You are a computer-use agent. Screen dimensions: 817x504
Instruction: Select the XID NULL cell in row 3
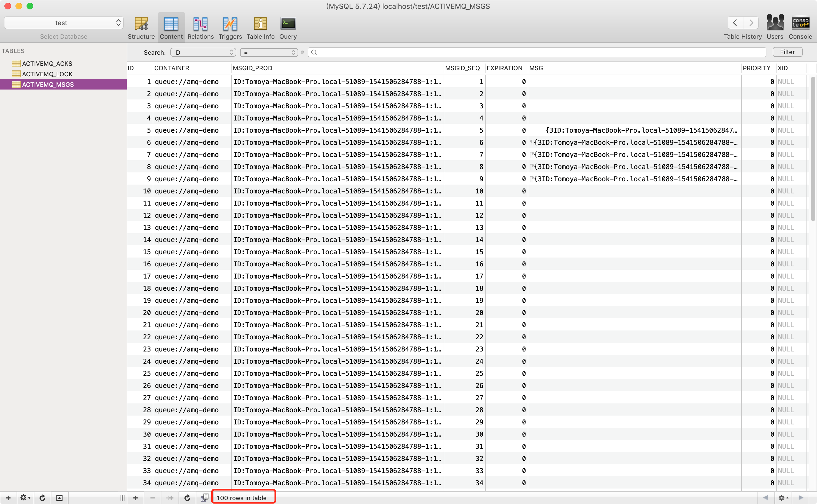[791, 106]
